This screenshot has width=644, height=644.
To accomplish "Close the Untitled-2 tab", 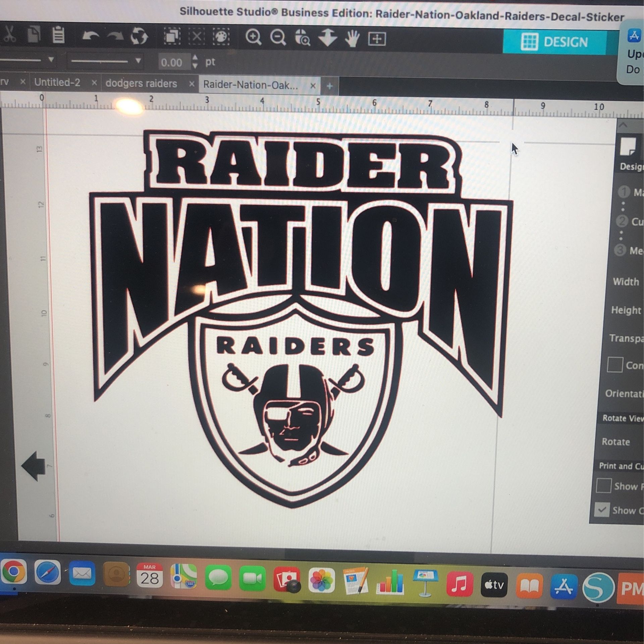I will point(94,83).
